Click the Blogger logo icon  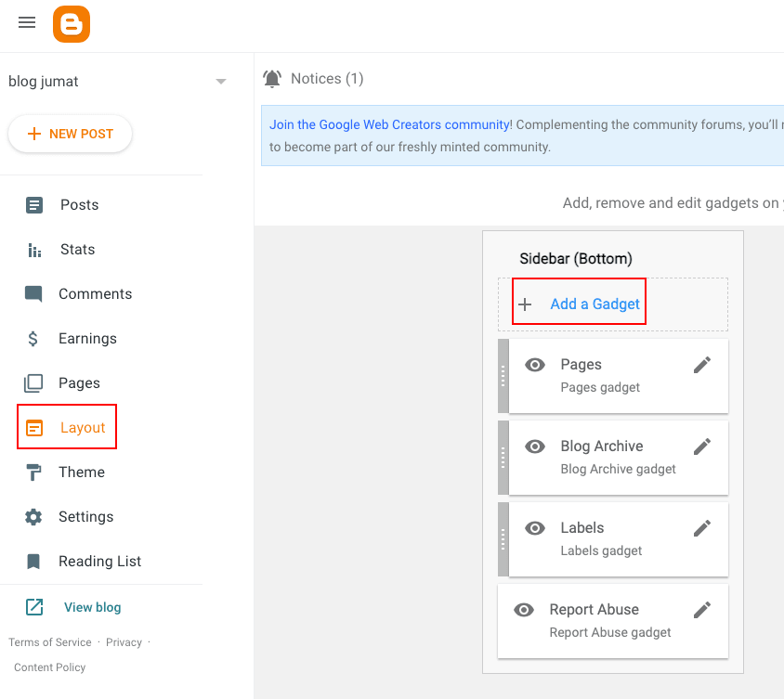(x=72, y=24)
